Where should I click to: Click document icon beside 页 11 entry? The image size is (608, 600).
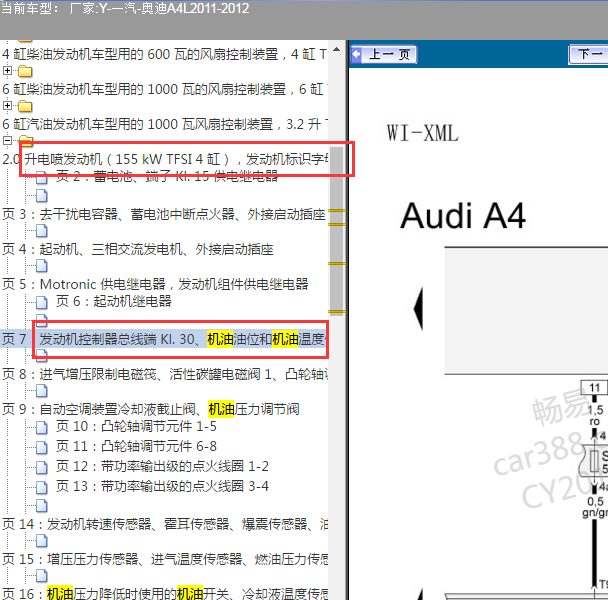(x=42, y=447)
